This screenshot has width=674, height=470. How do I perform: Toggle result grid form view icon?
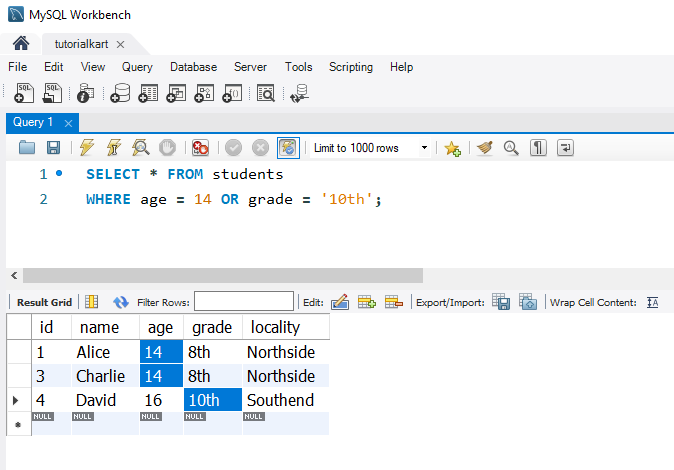click(x=92, y=302)
